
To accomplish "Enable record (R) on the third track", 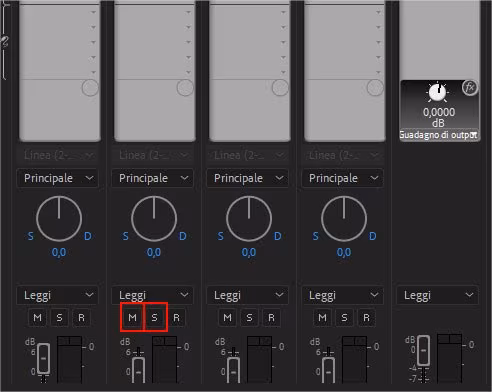I will (x=271, y=317).
